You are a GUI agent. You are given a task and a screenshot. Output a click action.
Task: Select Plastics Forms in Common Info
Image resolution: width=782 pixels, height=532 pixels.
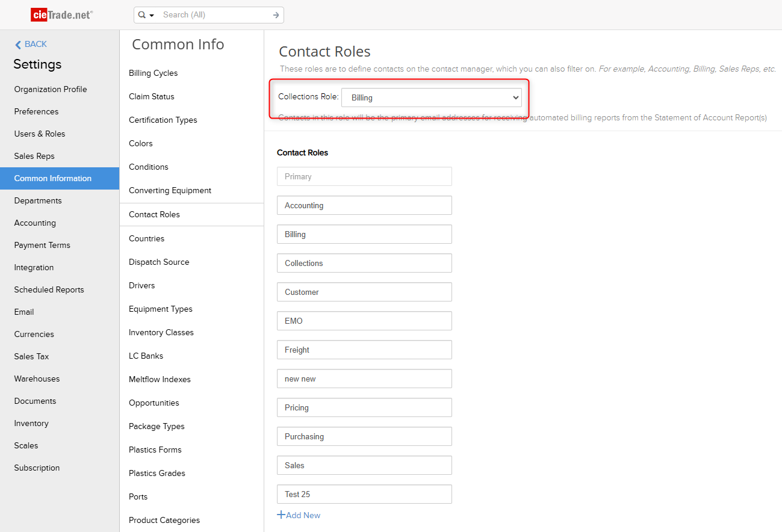[x=155, y=450]
